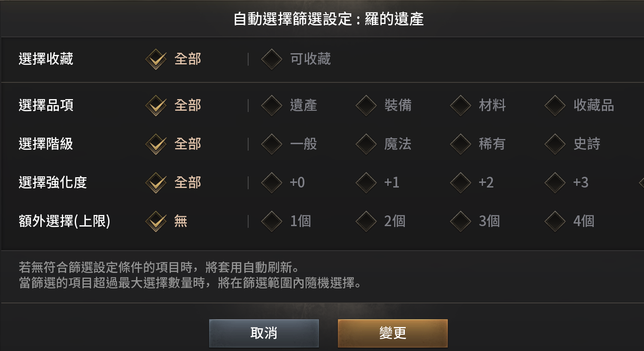This screenshot has width=644, height=351.
Task: Enable the 魔法 magic tier filter
Action: click(x=366, y=144)
